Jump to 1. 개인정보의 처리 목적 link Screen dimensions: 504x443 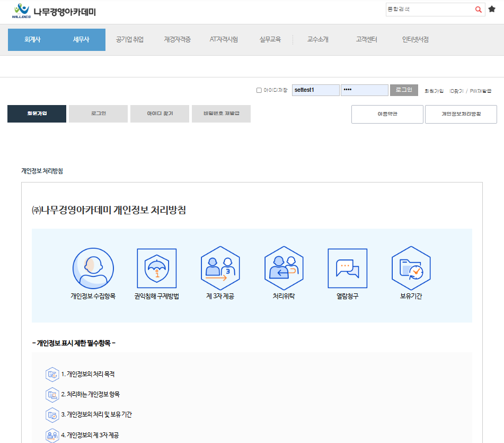click(x=87, y=374)
